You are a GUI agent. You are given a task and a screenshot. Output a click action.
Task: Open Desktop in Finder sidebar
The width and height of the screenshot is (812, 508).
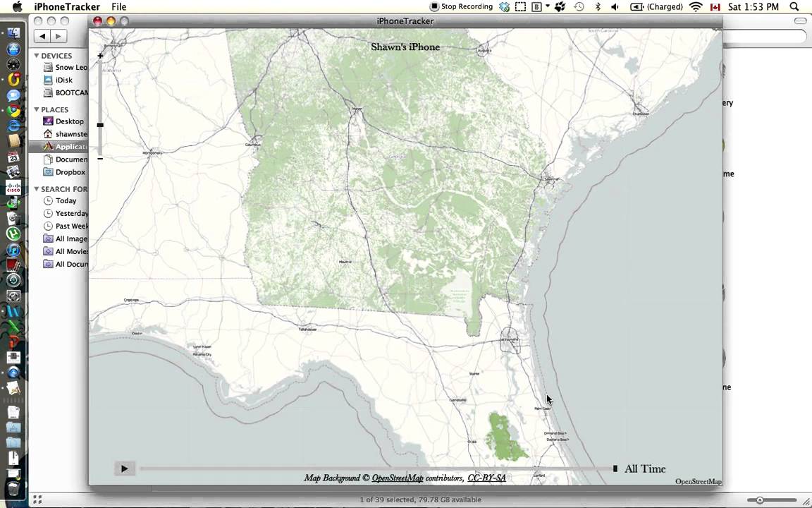63,121
